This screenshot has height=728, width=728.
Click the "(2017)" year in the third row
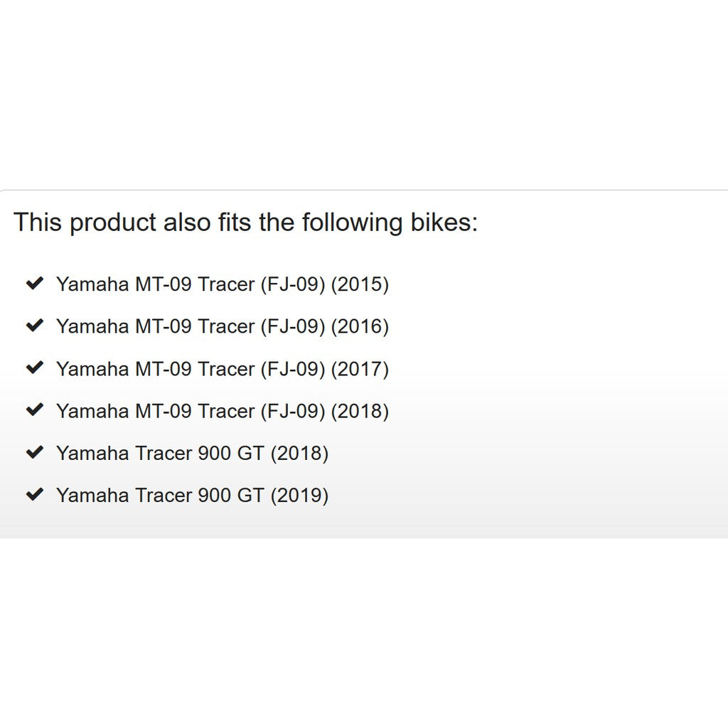pyautogui.click(x=360, y=369)
